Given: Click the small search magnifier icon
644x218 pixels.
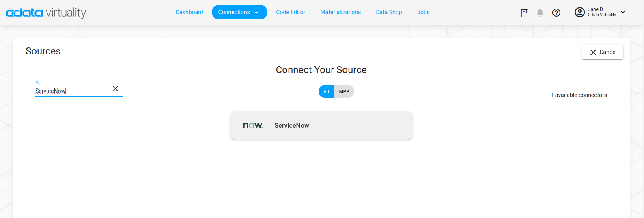Looking at the screenshot, I should 37,82.
